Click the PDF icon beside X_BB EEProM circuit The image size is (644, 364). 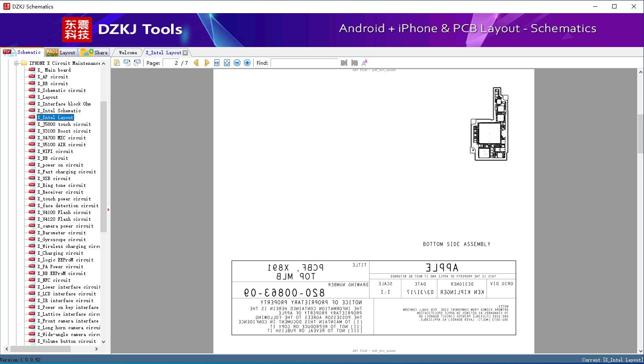32,273
